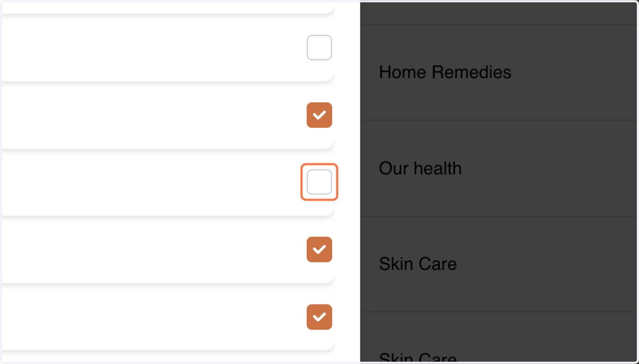Check the orange-outlined highlighted checkbox

pos(319,182)
